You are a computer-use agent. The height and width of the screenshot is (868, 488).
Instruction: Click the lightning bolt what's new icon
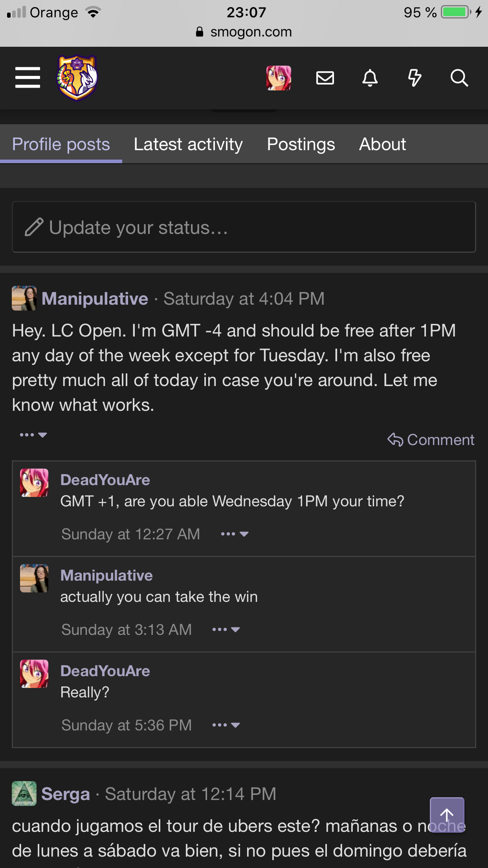415,78
